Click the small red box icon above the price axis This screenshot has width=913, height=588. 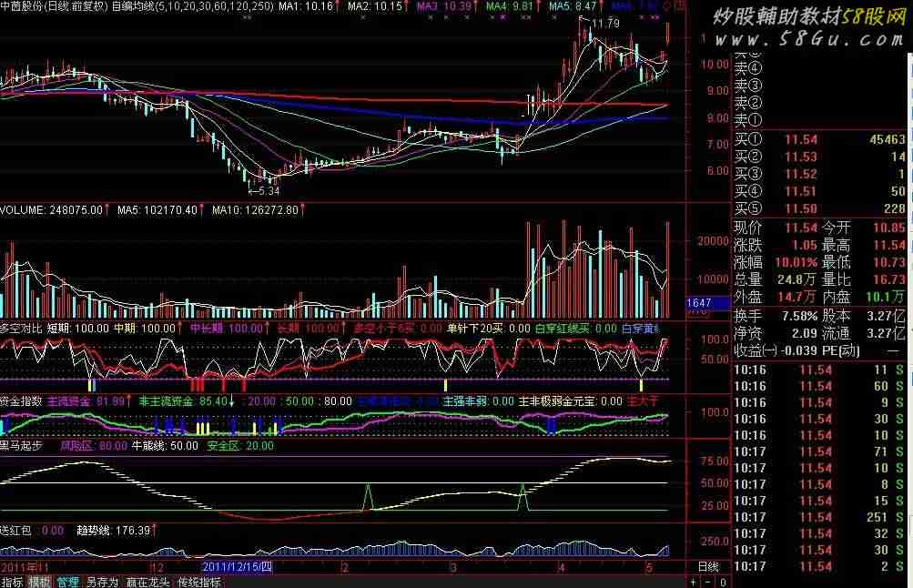pos(682,5)
